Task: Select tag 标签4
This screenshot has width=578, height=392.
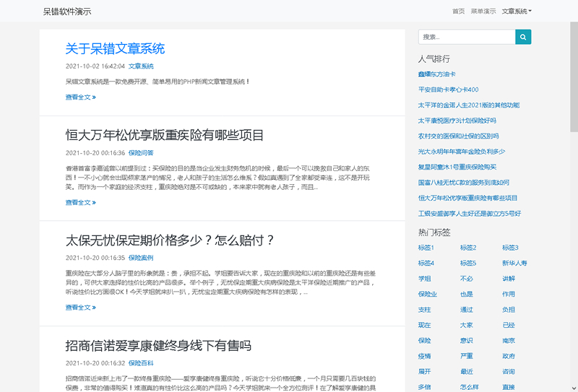Action: [426, 263]
